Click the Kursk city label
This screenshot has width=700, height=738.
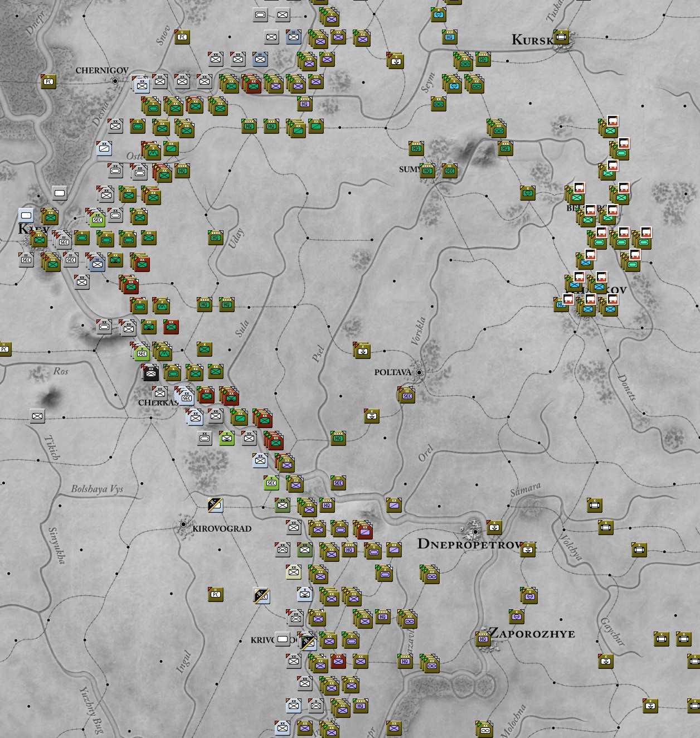click(532, 39)
